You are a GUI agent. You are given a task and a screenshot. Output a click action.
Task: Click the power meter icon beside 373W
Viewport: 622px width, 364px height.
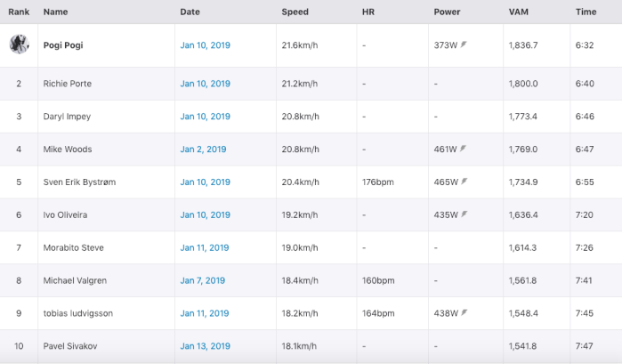[x=464, y=44]
